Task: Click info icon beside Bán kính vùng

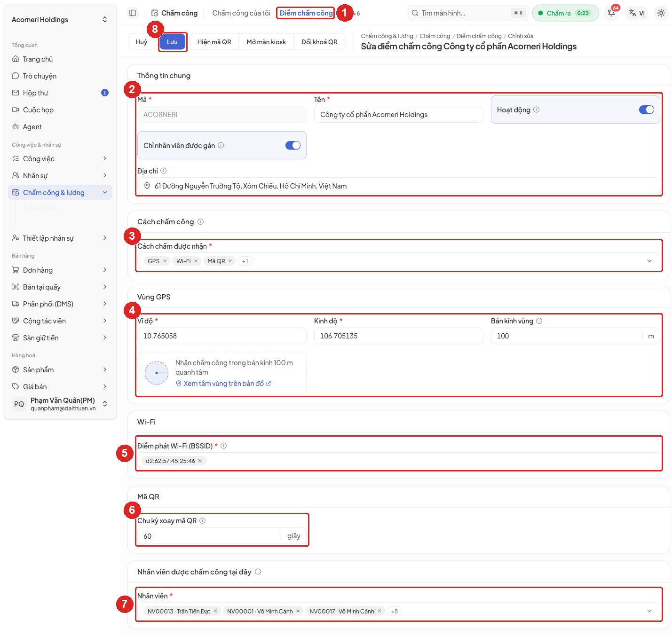Action: [x=539, y=321]
